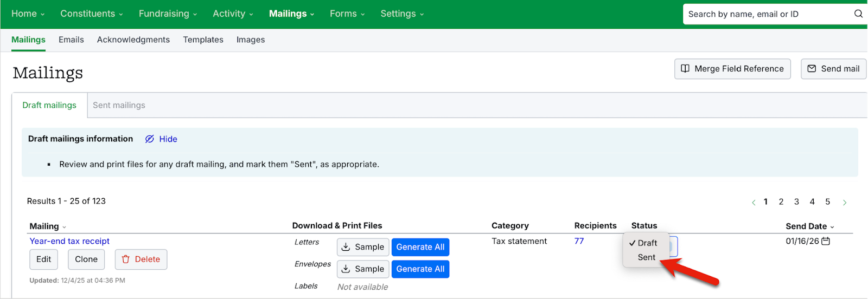Click the previous page arrow

[754, 203]
